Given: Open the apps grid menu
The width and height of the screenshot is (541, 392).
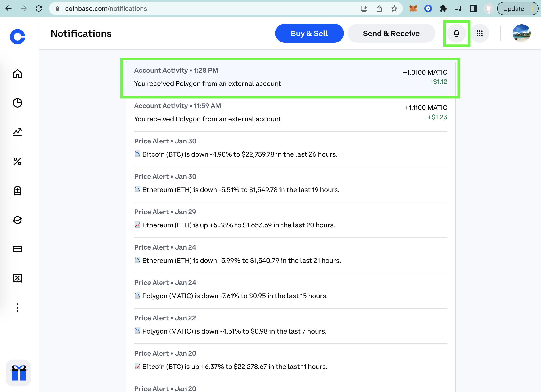Looking at the screenshot, I should pos(480,33).
